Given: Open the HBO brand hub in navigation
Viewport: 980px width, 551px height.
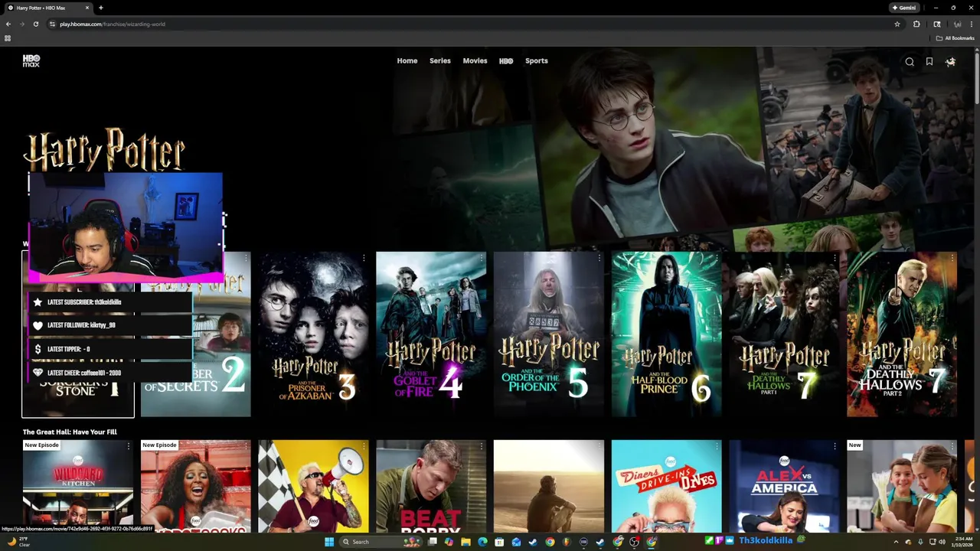Looking at the screenshot, I should (506, 61).
